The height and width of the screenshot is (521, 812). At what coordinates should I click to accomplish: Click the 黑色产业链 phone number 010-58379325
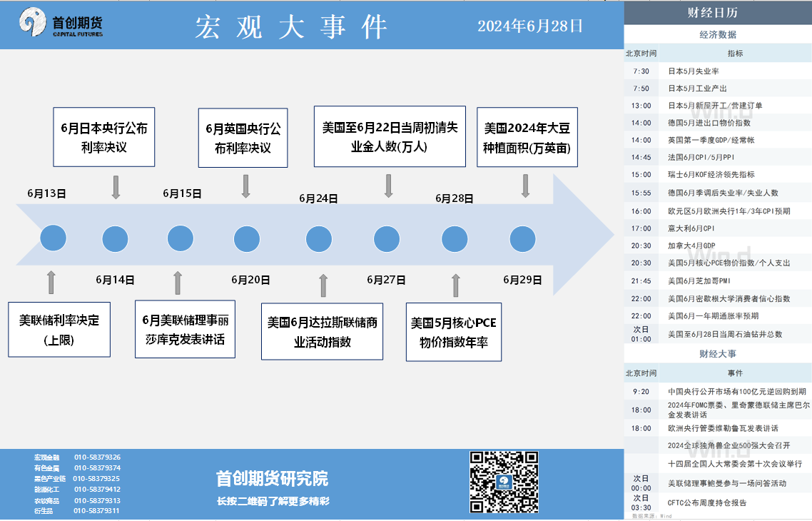click(96, 478)
